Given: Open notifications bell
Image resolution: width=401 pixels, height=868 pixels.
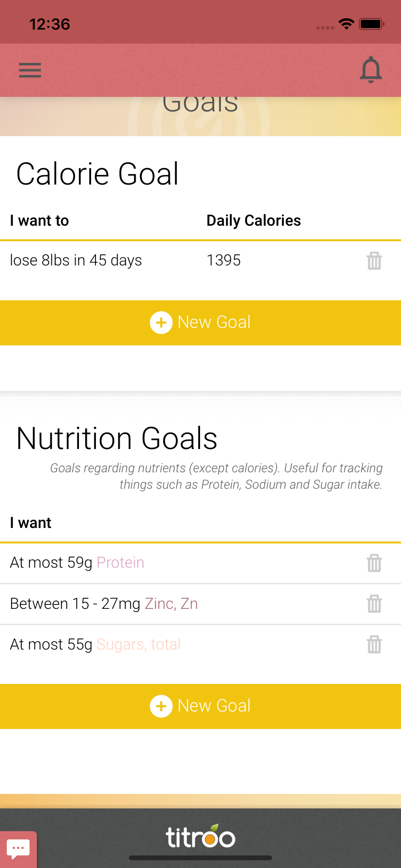Looking at the screenshot, I should pos(371,70).
